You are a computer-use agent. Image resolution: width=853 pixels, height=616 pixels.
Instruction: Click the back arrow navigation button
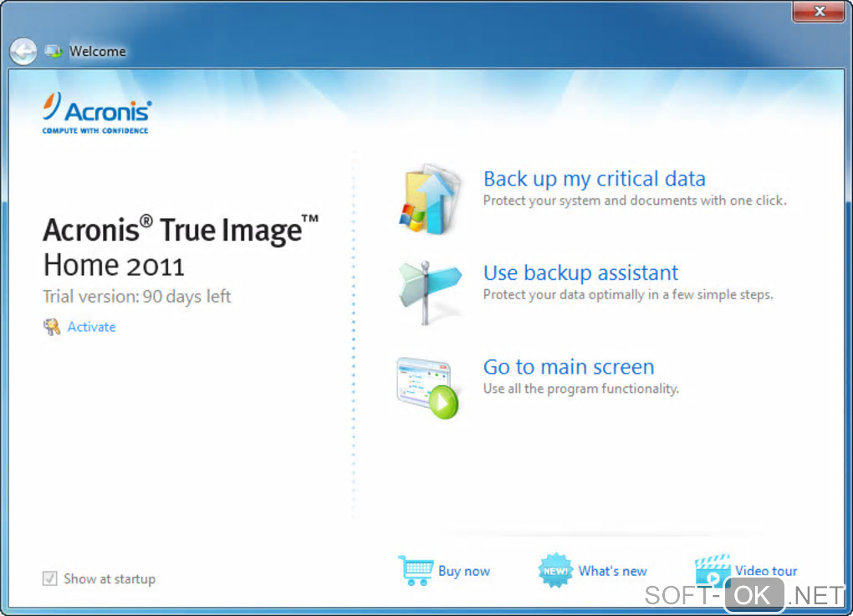click(x=23, y=52)
